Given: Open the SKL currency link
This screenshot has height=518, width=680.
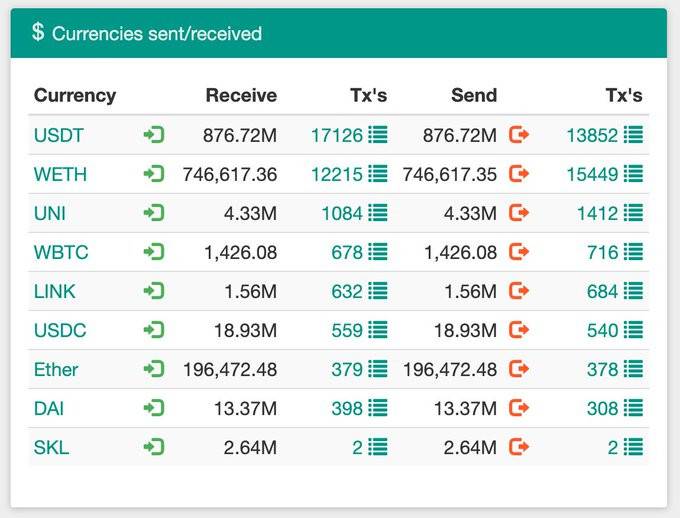Looking at the screenshot, I should 51,447.
